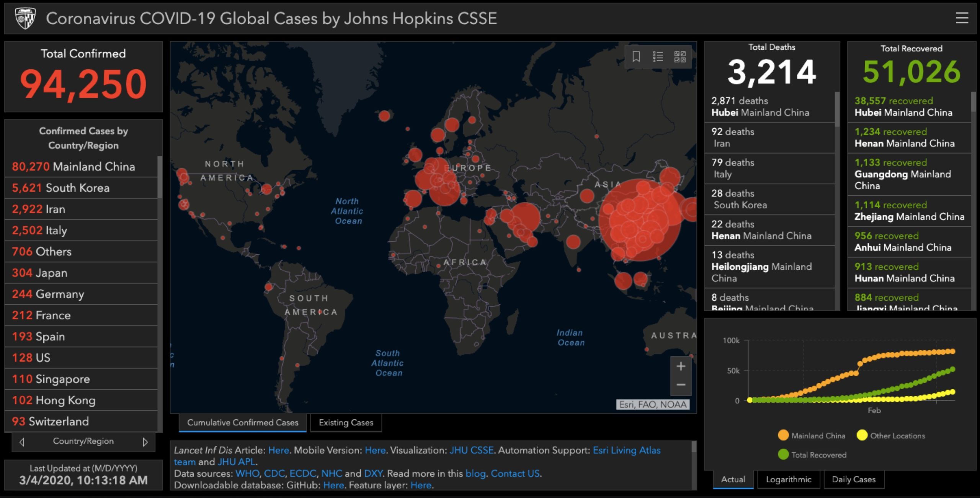Select the Logarithmic chart tab

click(x=789, y=479)
